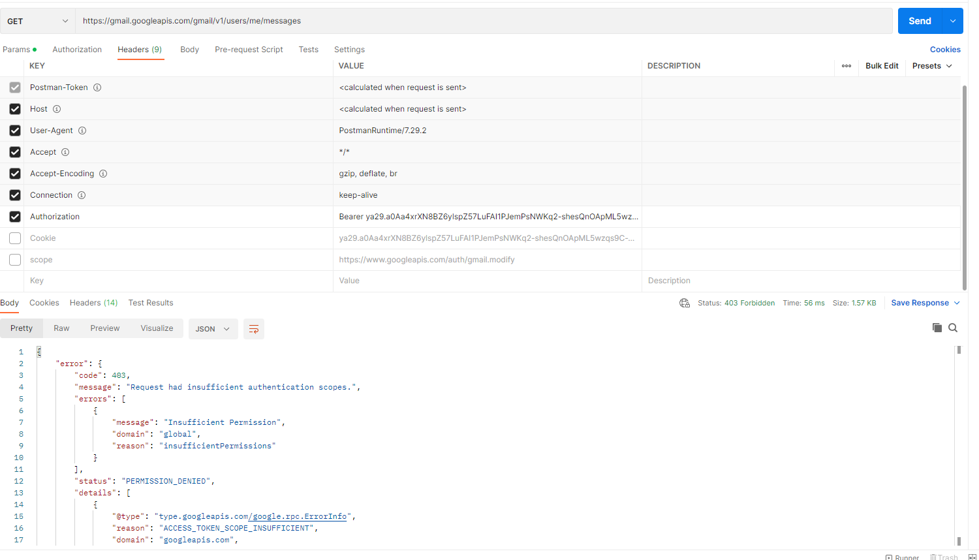The width and height of the screenshot is (979, 560).
Task: Open the Tests tab
Action: [309, 50]
